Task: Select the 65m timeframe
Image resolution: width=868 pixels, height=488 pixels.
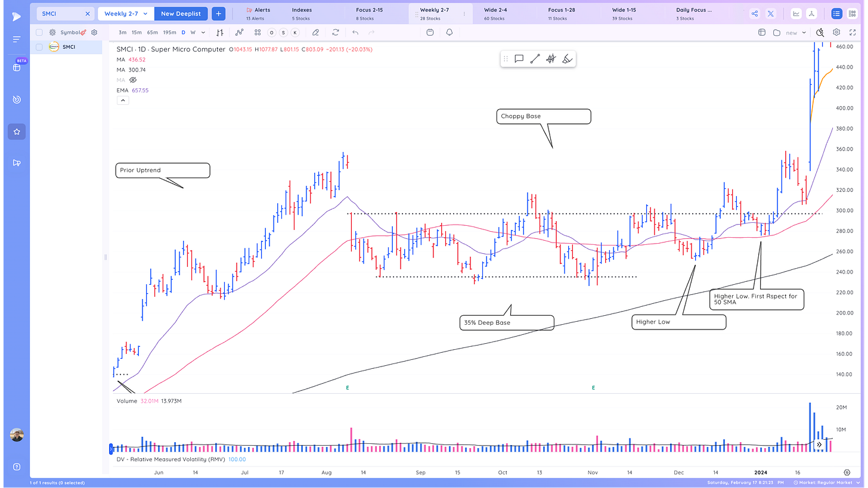Action: 153,33
